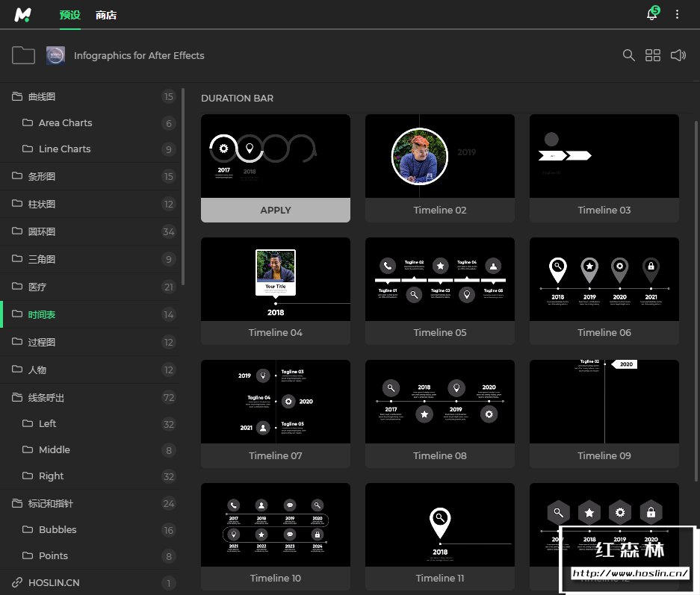
Task: Open the three-dot options menu
Action: (x=677, y=14)
